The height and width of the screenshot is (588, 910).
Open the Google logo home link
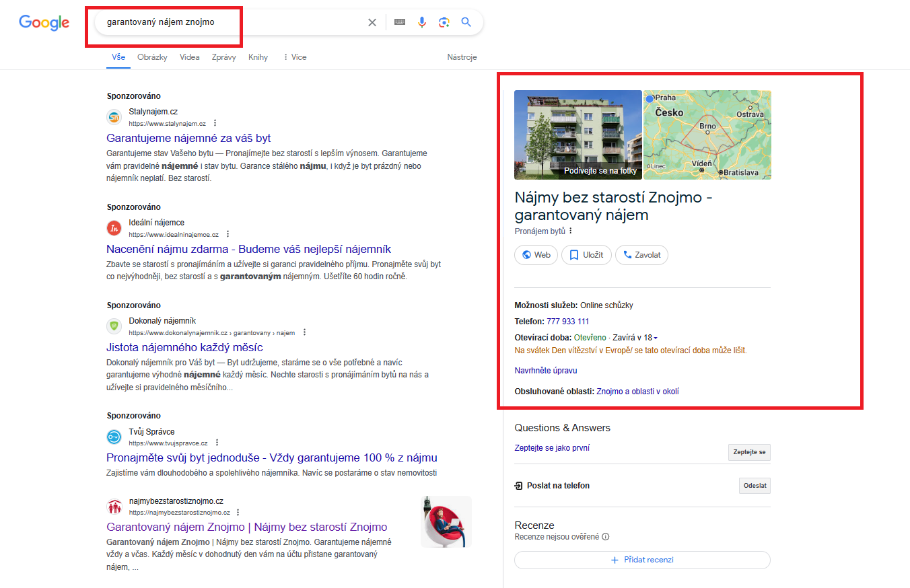pyautogui.click(x=44, y=22)
